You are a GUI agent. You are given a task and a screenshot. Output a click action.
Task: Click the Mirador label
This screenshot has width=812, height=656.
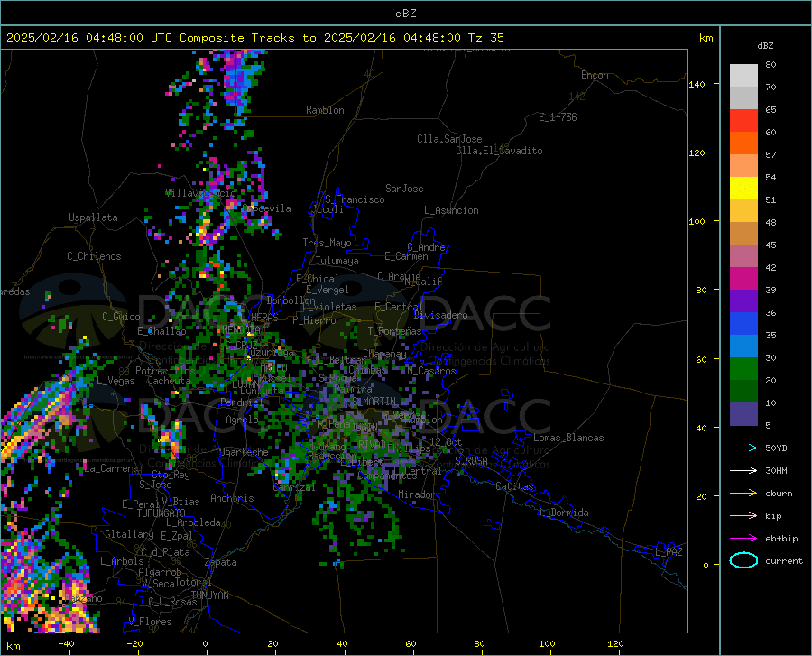[x=417, y=494]
